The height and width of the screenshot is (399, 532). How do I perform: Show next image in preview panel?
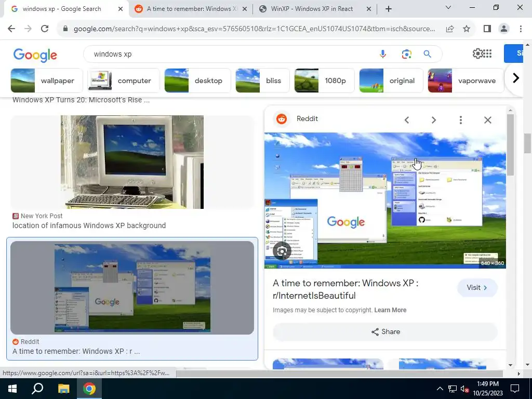tap(434, 120)
